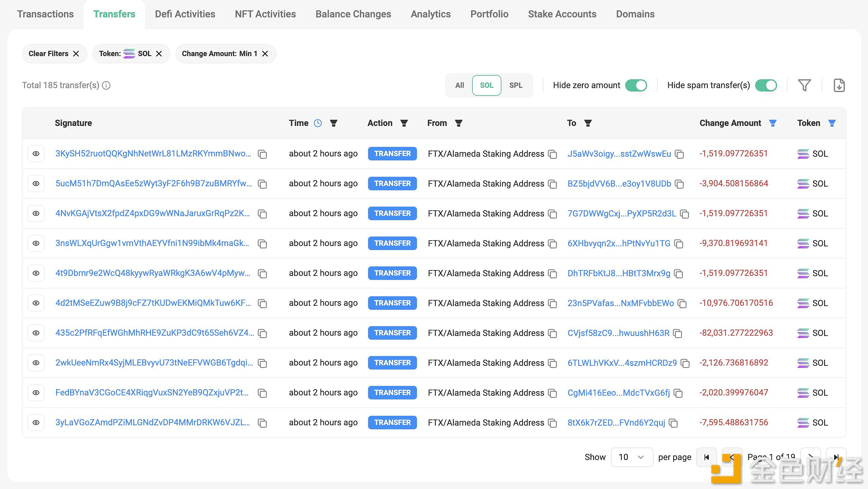Preview row 4d2tMSeEZuw… with eye icon

36,303
